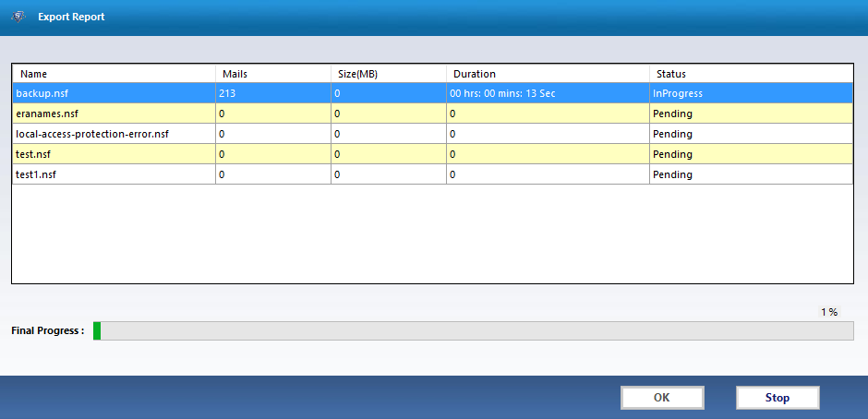Click Pending status of test1.nsf
868x419 pixels.
pyautogui.click(x=752, y=174)
